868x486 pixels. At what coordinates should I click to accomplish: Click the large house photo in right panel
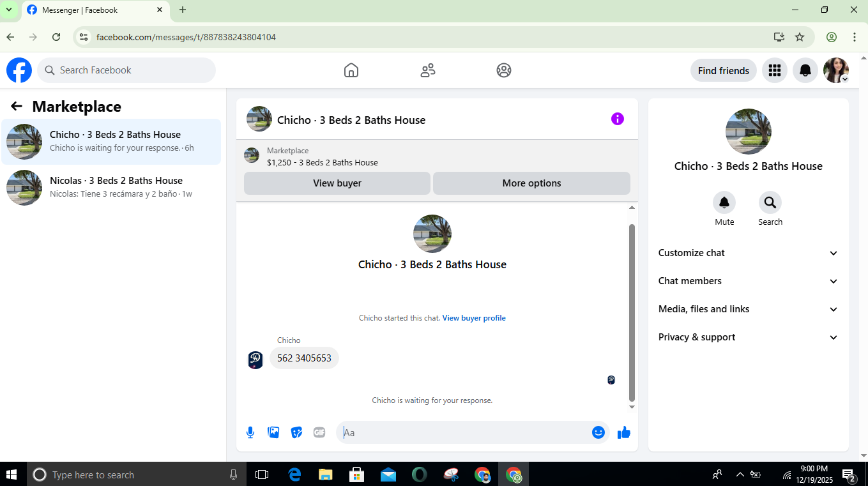tap(749, 132)
